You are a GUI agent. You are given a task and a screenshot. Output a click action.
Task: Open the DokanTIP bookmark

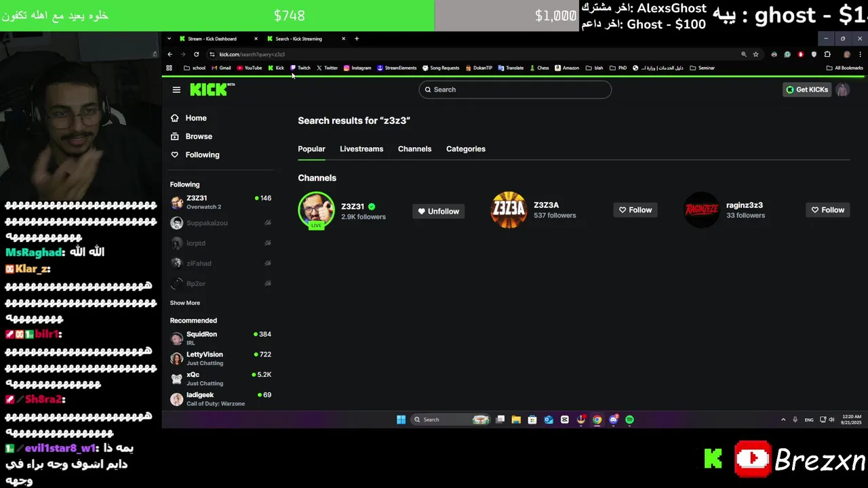pyautogui.click(x=479, y=68)
